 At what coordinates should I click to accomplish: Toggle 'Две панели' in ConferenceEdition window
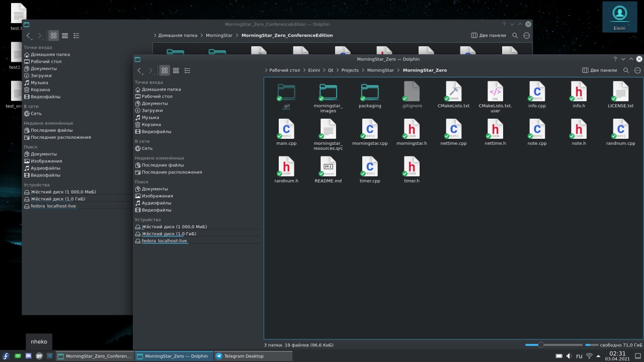(x=488, y=36)
